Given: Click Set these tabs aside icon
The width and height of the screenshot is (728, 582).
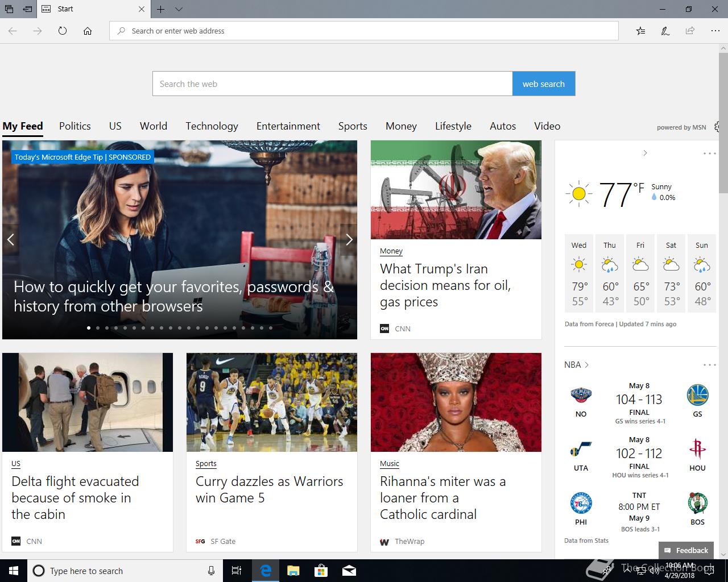Looking at the screenshot, I should [x=27, y=9].
